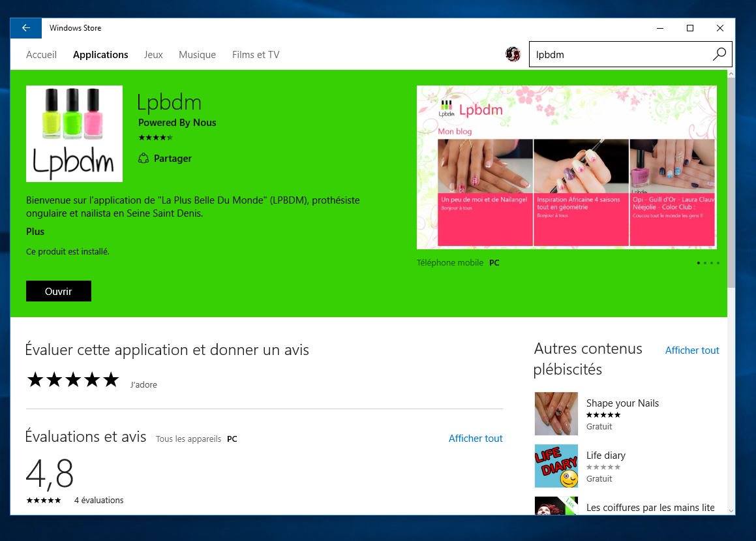Click Afficher tout for reviews
This screenshot has width=756, height=541.
476,439
